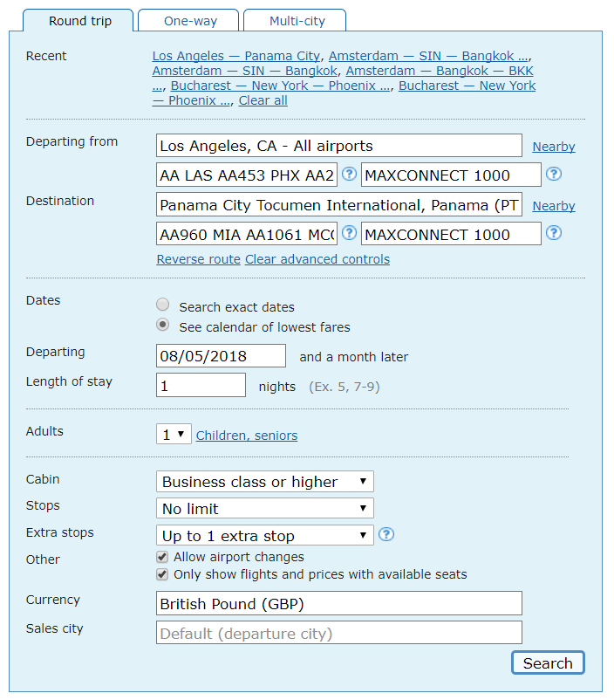Expand the Stops dropdown showing No limit
This screenshot has height=700, width=614.
click(x=265, y=509)
